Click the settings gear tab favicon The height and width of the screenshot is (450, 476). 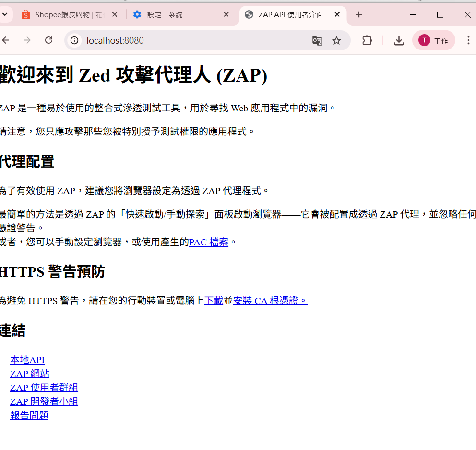point(137,14)
